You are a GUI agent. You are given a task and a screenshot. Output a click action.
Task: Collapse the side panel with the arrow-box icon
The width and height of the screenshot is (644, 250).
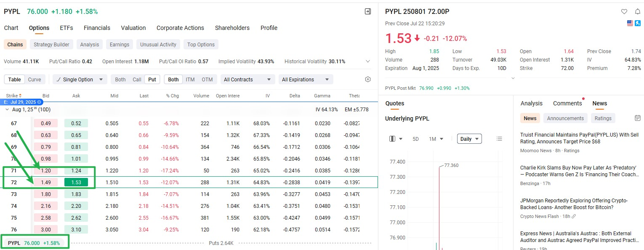click(x=368, y=12)
